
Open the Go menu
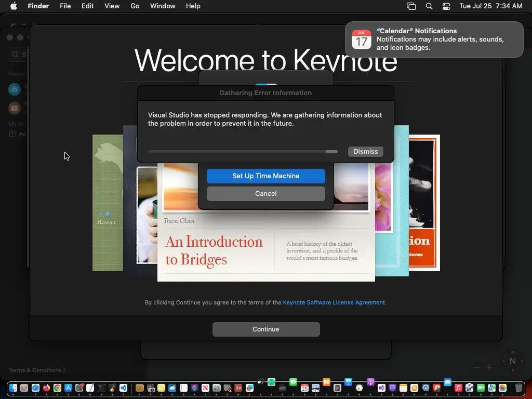coord(135,6)
